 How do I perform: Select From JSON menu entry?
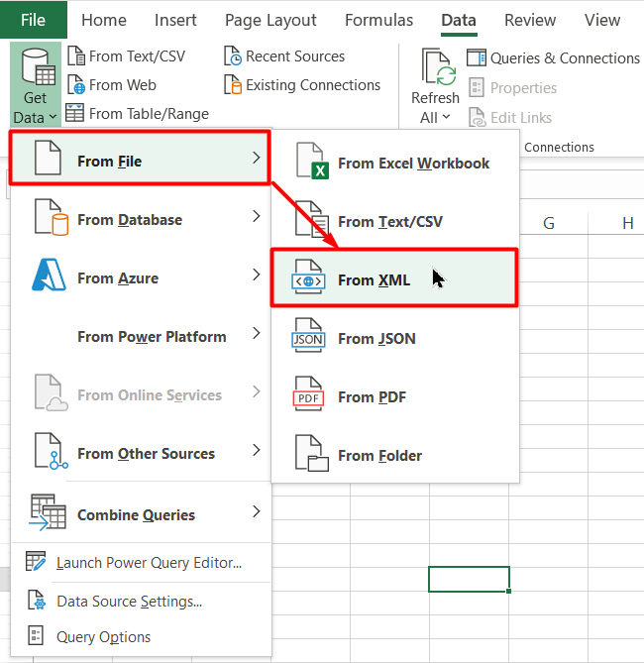click(x=395, y=338)
